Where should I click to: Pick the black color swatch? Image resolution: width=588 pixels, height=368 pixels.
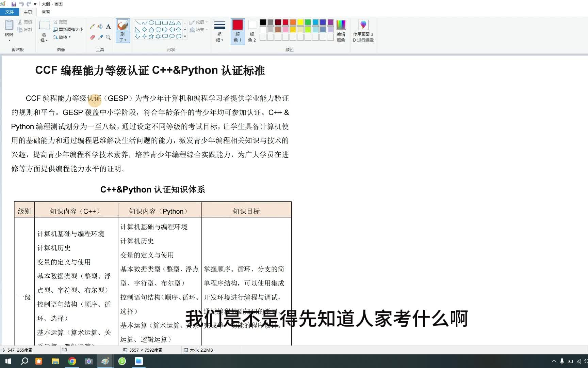(263, 22)
